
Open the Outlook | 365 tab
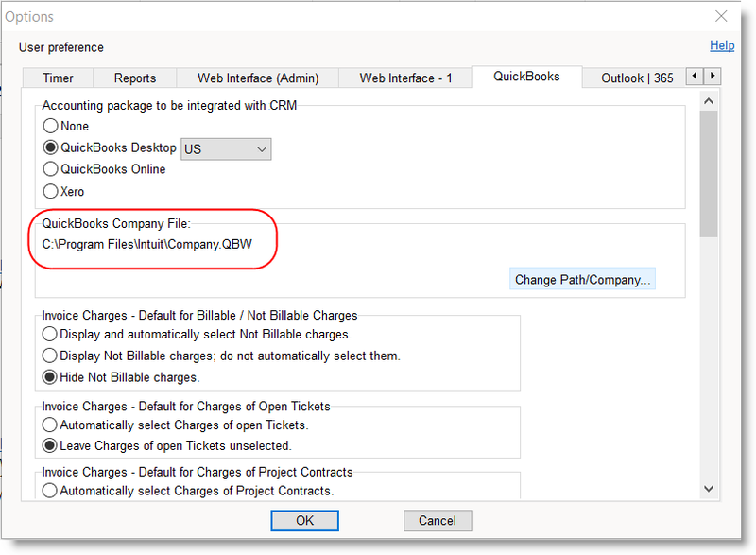[636, 78]
